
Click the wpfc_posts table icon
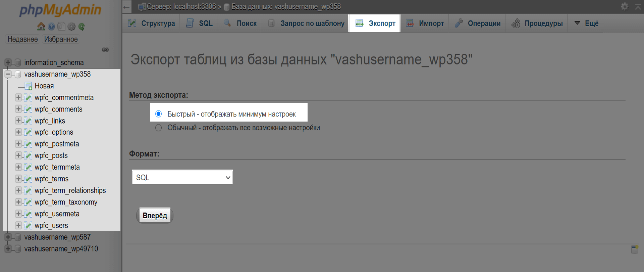(x=29, y=156)
